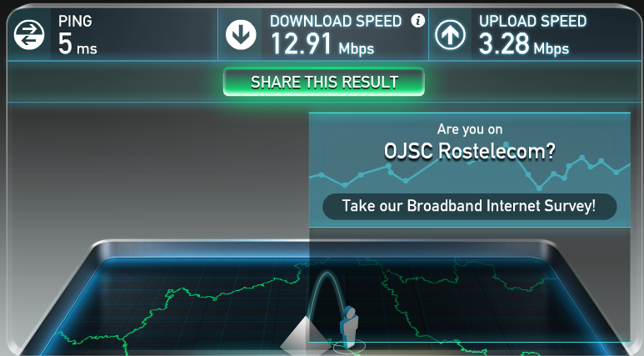Click the PING label

[x=75, y=21]
